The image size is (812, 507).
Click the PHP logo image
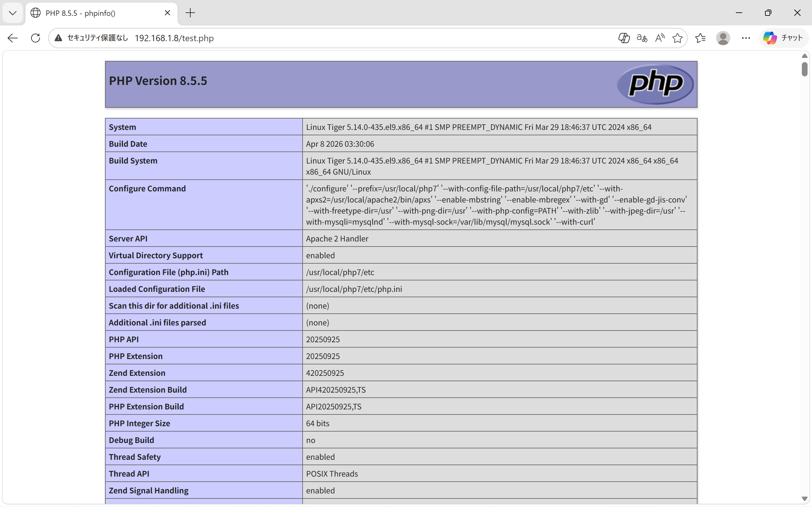click(655, 84)
